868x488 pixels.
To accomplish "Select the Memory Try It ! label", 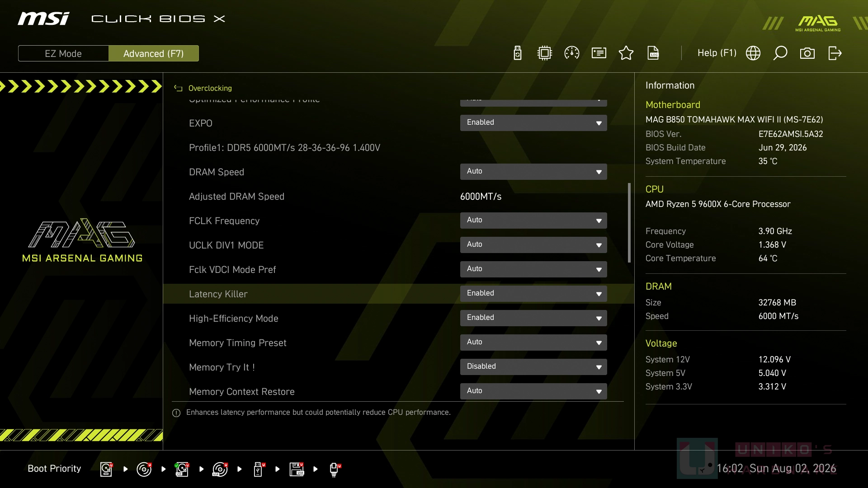I will 222,367.
